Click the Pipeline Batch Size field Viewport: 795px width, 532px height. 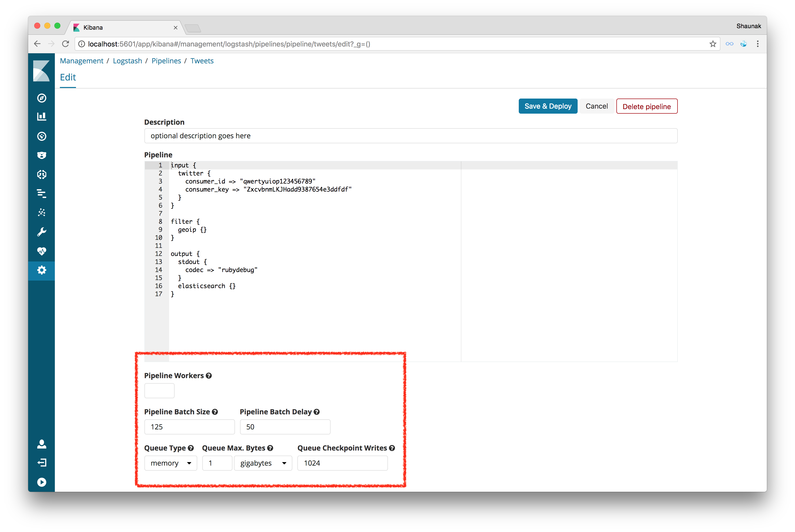click(189, 427)
